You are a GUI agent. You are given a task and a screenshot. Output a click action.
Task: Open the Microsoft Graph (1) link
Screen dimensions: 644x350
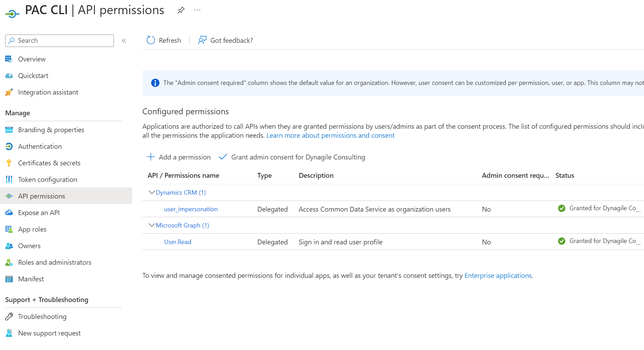[x=183, y=225]
